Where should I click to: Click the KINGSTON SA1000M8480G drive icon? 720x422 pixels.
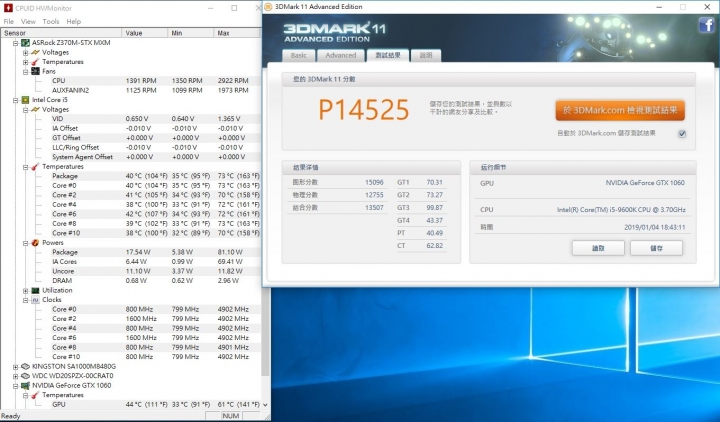(25, 366)
